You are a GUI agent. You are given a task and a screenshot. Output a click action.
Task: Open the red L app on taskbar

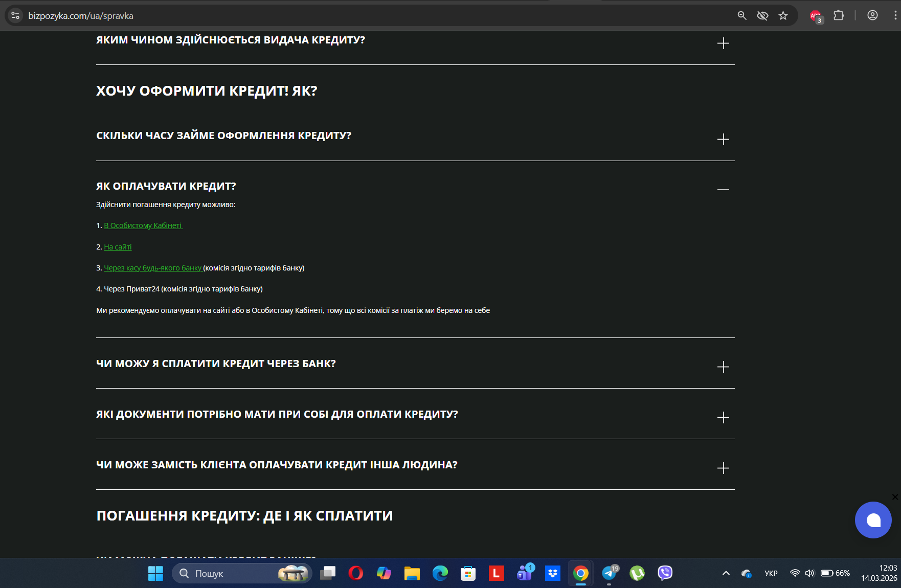496,574
